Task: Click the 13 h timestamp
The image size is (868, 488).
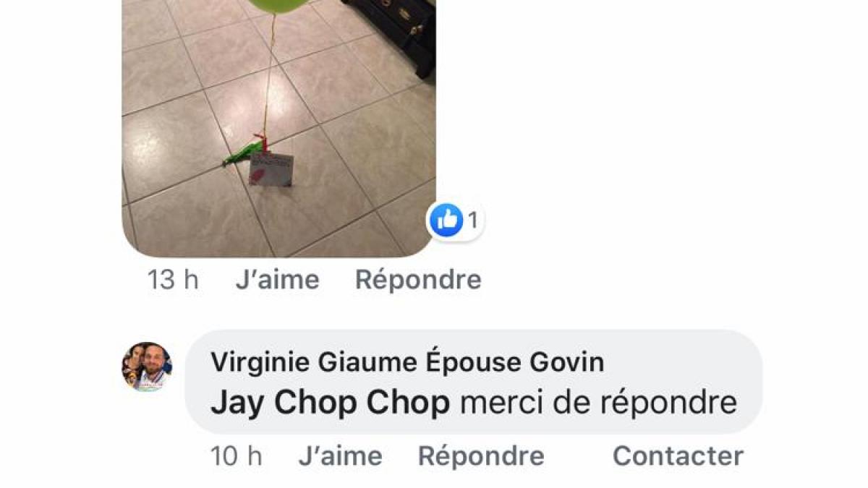Action: pos(173,280)
